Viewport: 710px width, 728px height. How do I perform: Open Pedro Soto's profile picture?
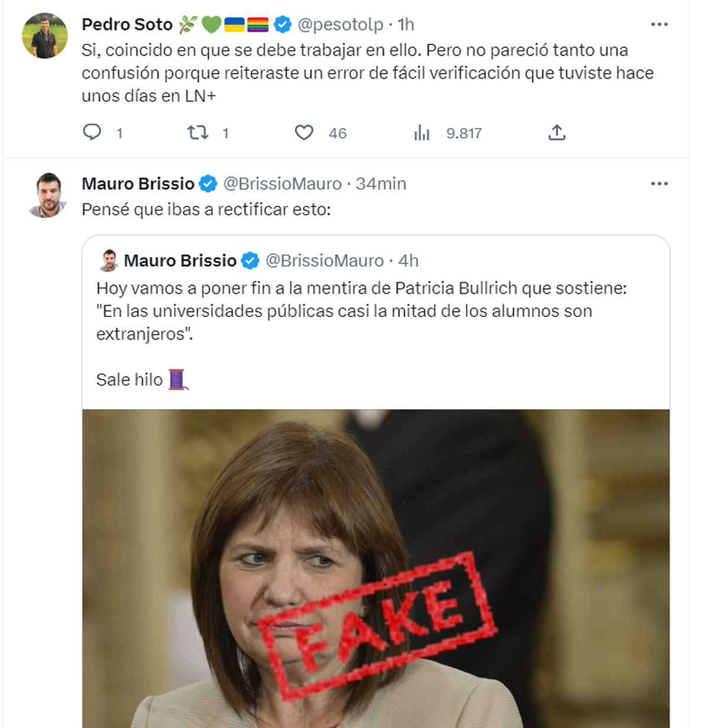(x=45, y=36)
